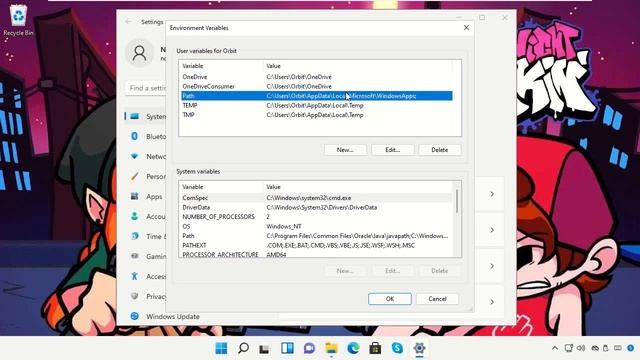Click Delete button under user variables
Image resolution: width=640 pixels, height=360 pixels.
tap(440, 150)
